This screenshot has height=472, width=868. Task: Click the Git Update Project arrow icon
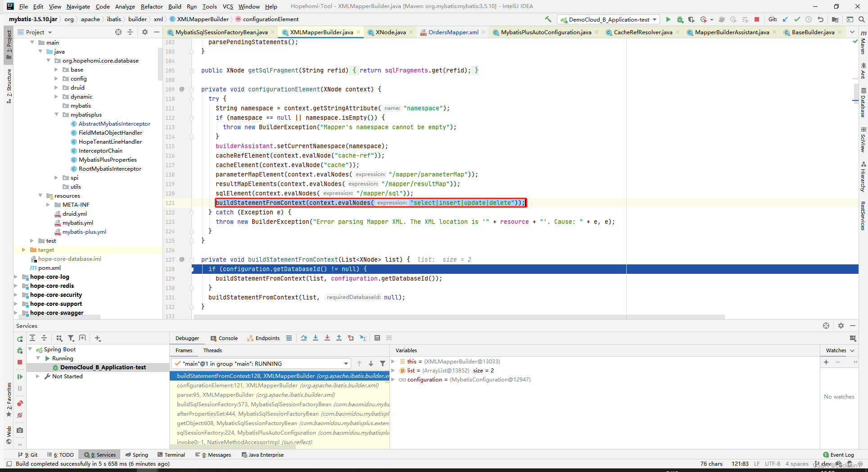tap(785, 19)
